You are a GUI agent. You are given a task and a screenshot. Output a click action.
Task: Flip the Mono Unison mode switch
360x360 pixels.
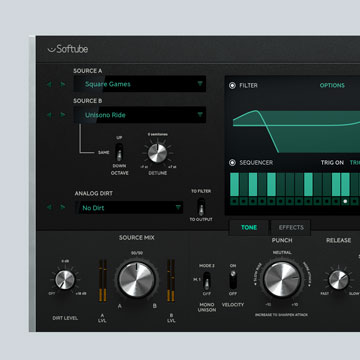pos(207,281)
